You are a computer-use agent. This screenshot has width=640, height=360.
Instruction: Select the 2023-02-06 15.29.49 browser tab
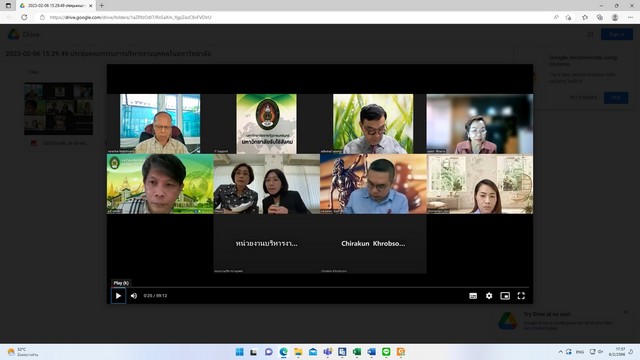(x=55, y=6)
